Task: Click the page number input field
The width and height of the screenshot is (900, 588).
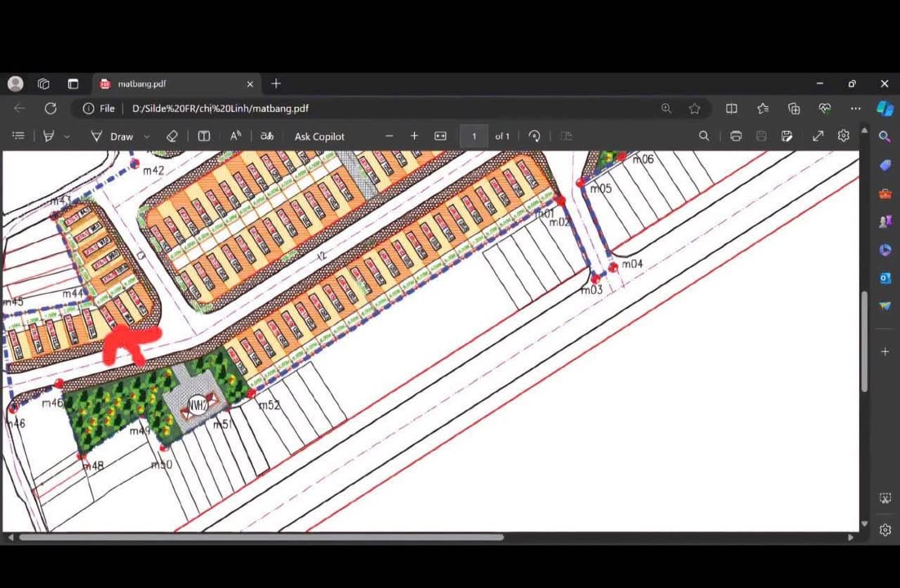Action: [x=474, y=136]
